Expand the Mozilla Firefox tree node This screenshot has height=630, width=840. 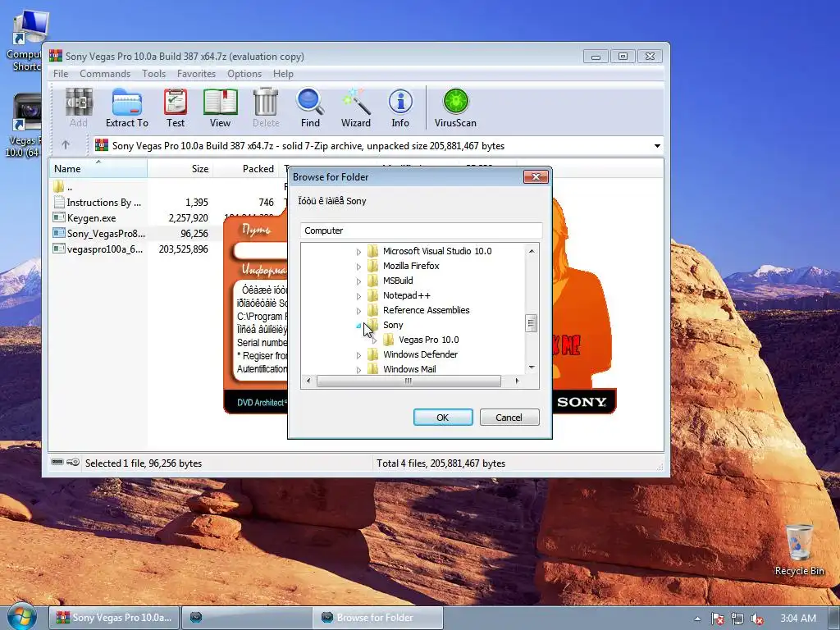coord(359,267)
